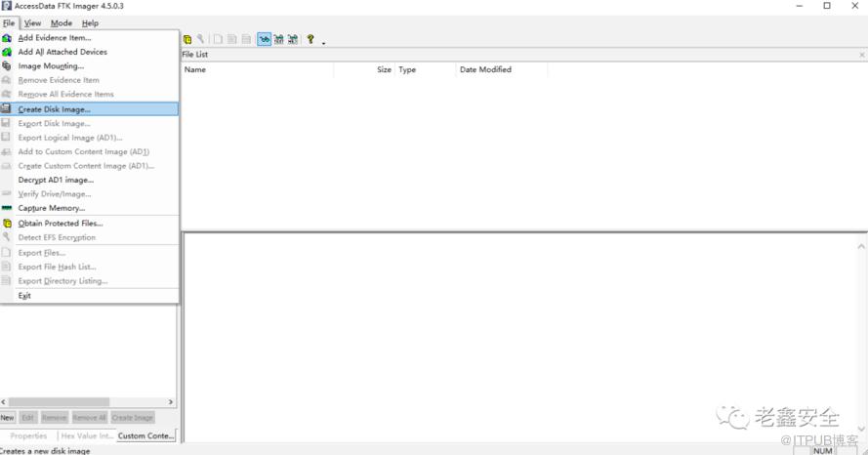Click Export File Hash List menu entry
The width and height of the screenshot is (868, 455).
click(90, 267)
